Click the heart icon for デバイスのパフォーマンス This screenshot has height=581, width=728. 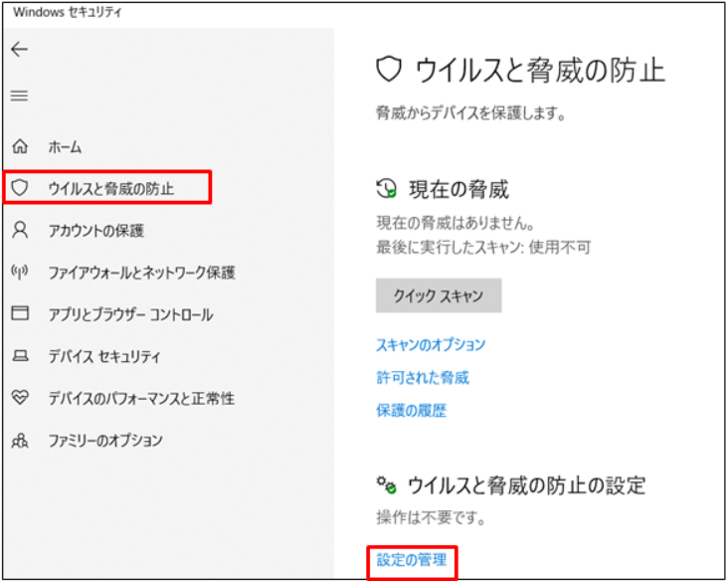click(x=20, y=398)
